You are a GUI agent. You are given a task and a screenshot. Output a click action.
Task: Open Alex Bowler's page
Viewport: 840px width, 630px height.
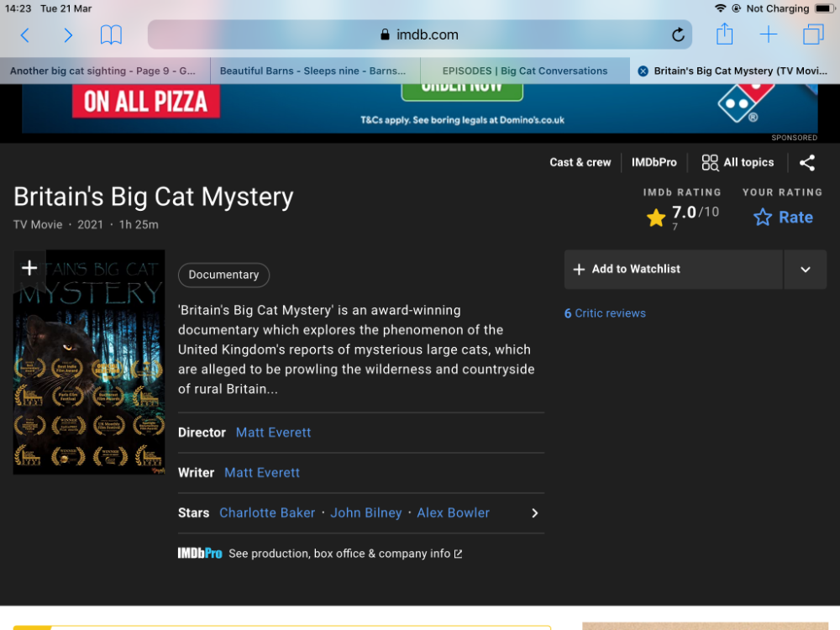point(454,512)
